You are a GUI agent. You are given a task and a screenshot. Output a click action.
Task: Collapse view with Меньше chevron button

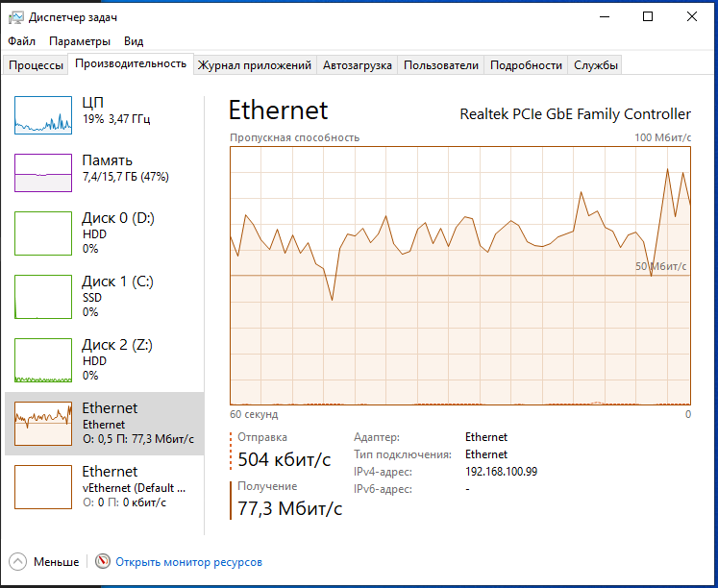[18, 562]
